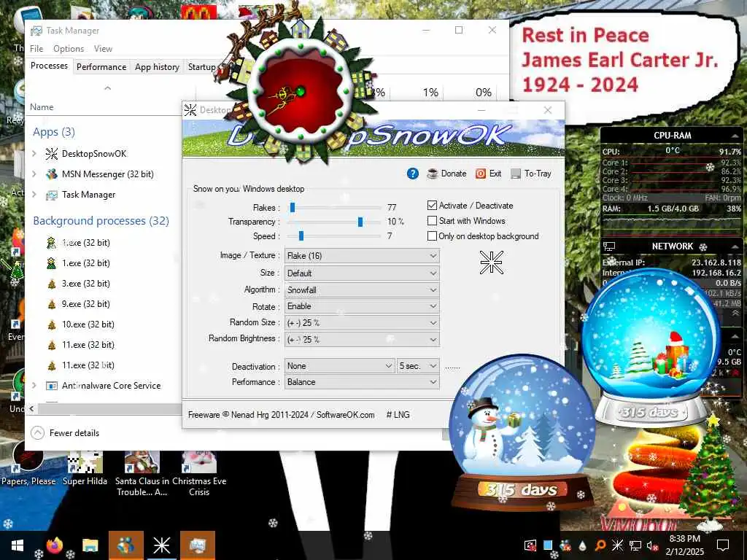Open Papers, Please desktop shortcut
Image resolution: width=747 pixels, height=560 pixels.
[x=28, y=464]
